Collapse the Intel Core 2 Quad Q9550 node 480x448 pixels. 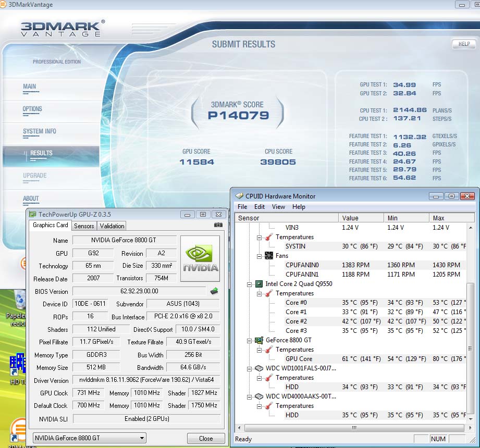point(250,284)
